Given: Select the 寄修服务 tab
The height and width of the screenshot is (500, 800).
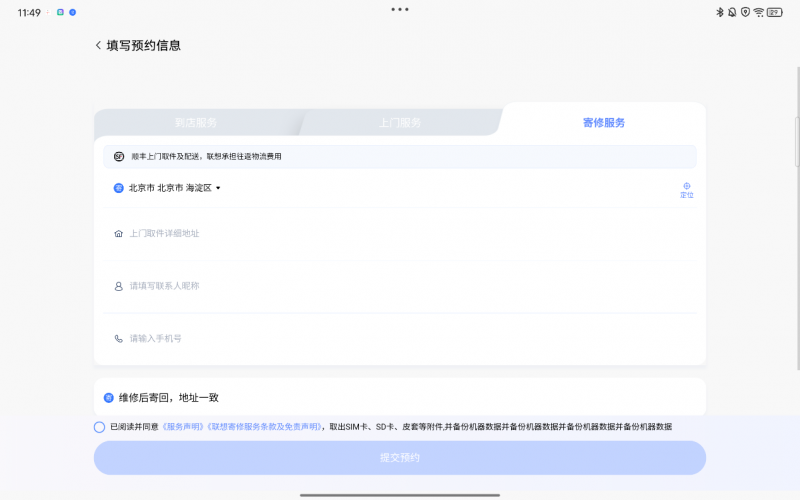Looking at the screenshot, I should [604, 122].
